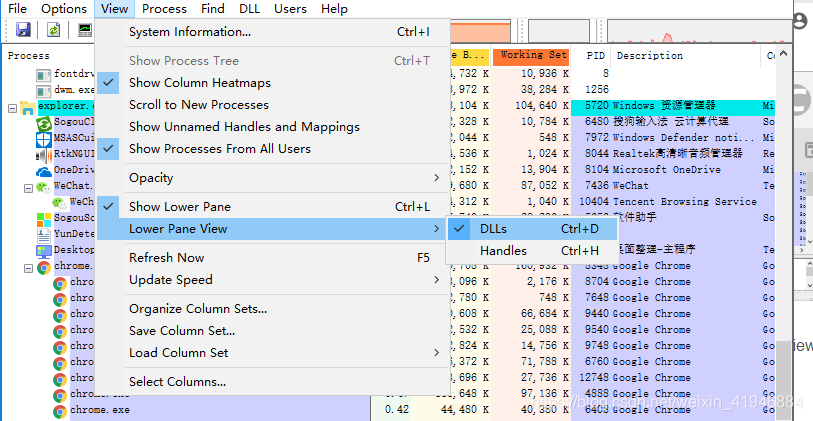Open the Options menu

point(64,9)
